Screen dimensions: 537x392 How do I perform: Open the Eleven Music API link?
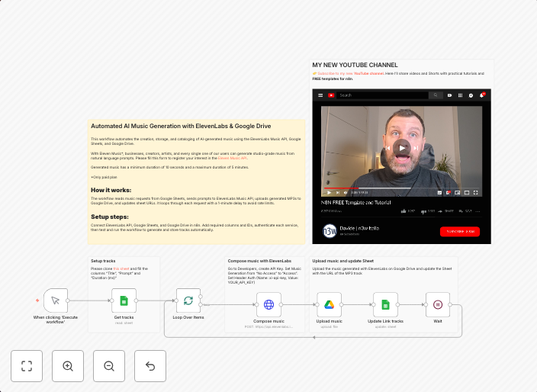232,158
